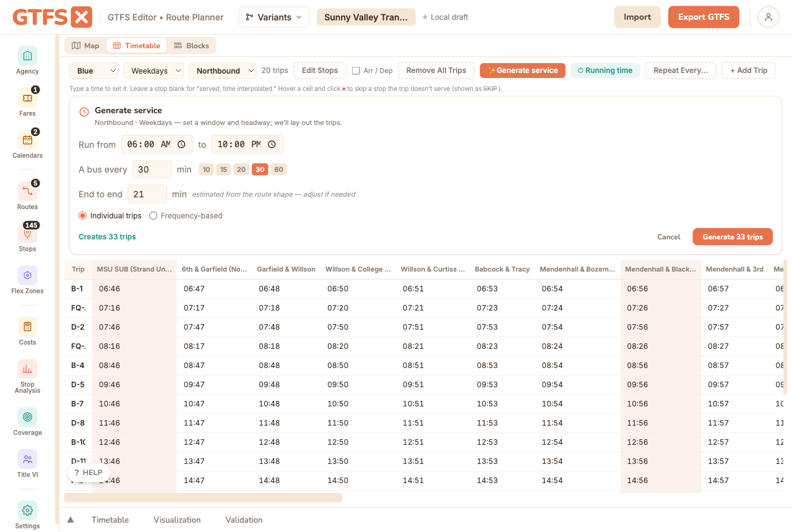The image size is (792, 532).
Task: Open the Settings gear icon
Action: [27, 510]
